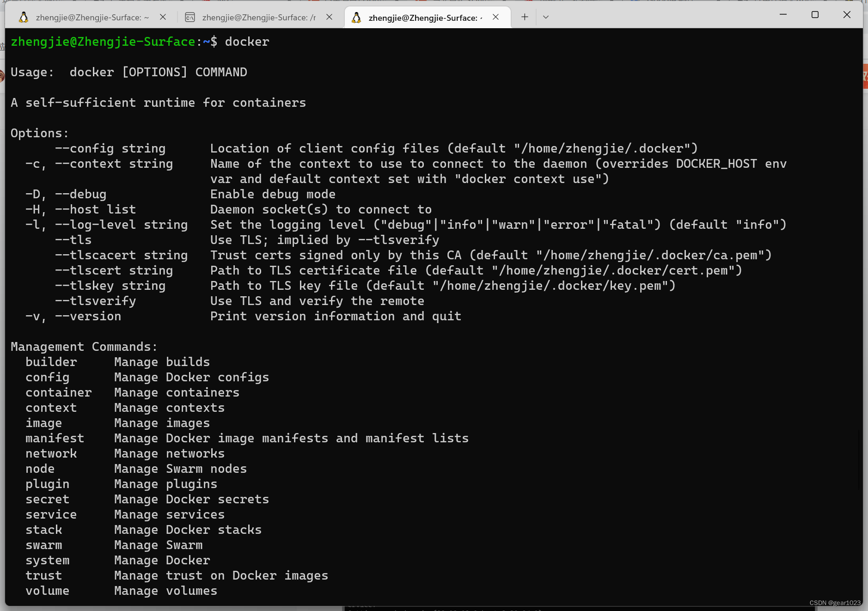Click the --tlsverify option text
The image size is (868, 611).
click(95, 300)
